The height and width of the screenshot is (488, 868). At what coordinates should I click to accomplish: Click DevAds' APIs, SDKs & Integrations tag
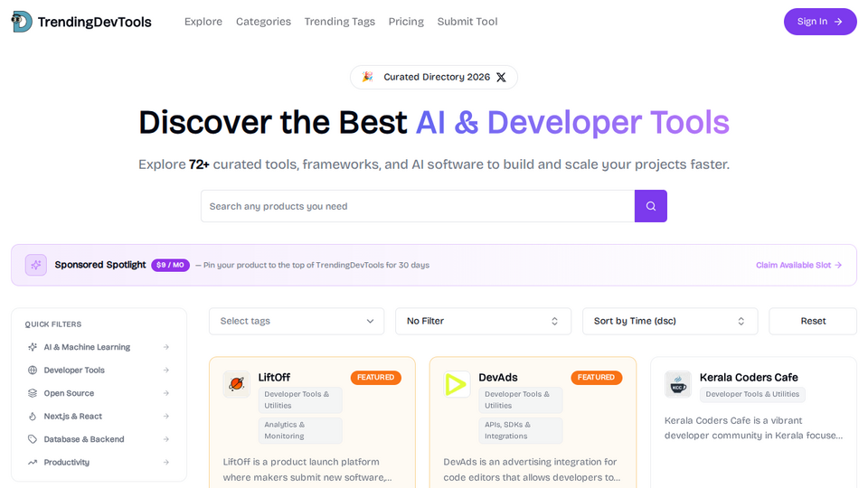(521, 430)
